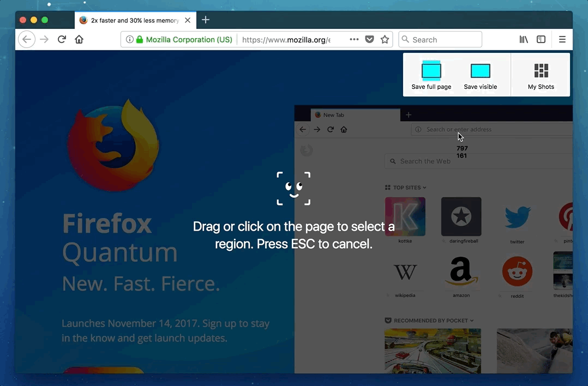Click 'Search or enter address' field in preview
This screenshot has height=386, width=588.
pyautogui.click(x=491, y=129)
